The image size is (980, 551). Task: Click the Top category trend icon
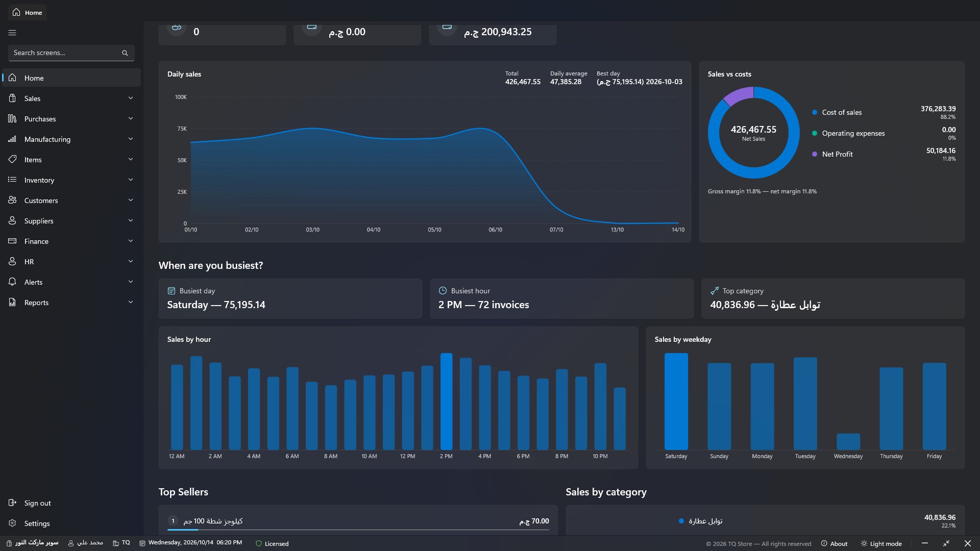click(x=714, y=291)
